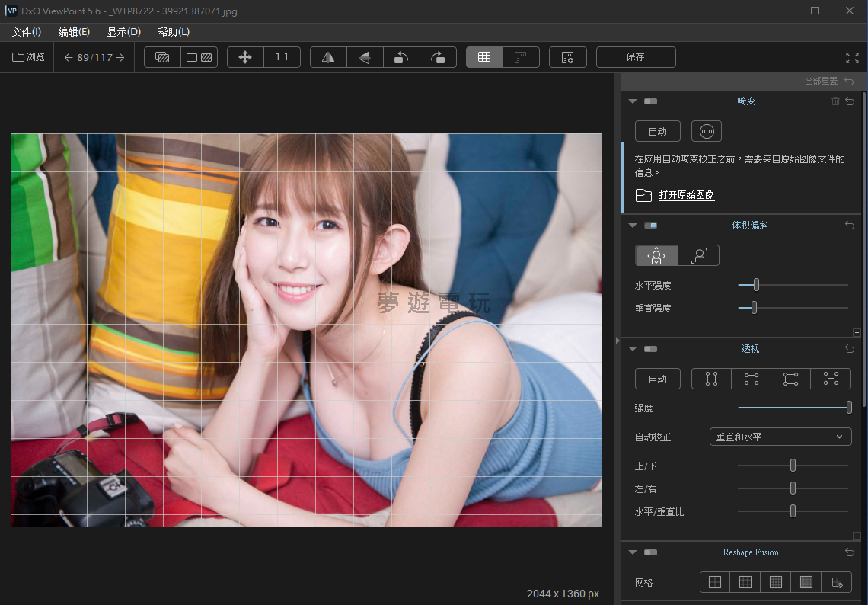Viewport: 868px width, 605px height.
Task: Open the 文件(I) menu
Action: pos(27,32)
